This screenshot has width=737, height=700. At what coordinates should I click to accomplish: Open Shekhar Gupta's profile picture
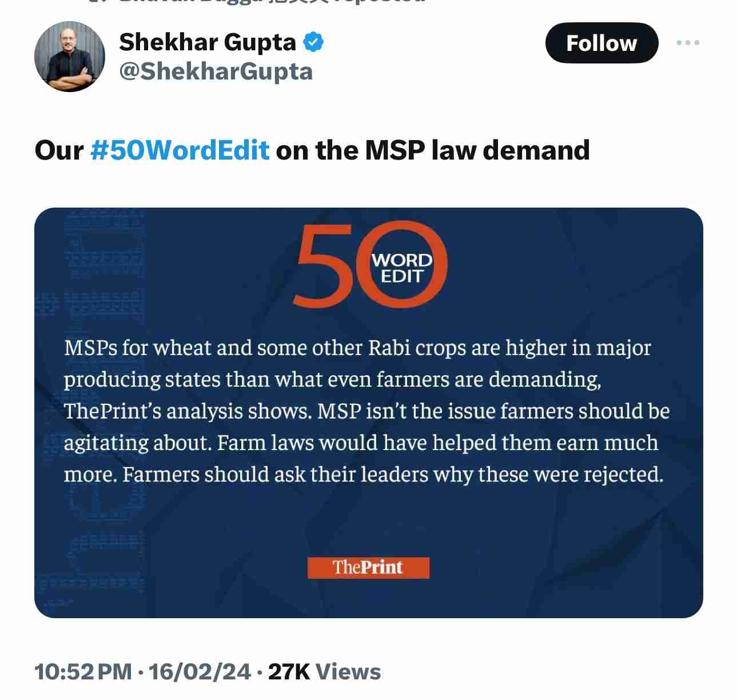click(70, 57)
